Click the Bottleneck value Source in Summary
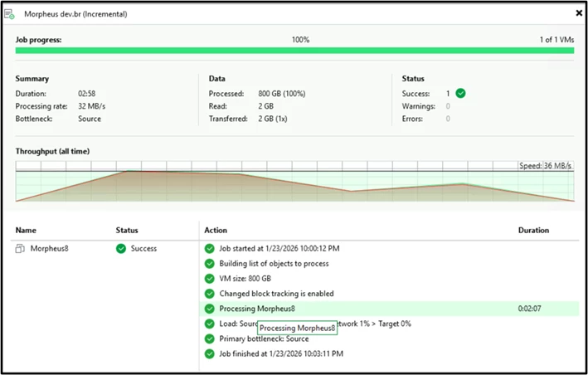This screenshot has height=375, width=588. [90, 119]
